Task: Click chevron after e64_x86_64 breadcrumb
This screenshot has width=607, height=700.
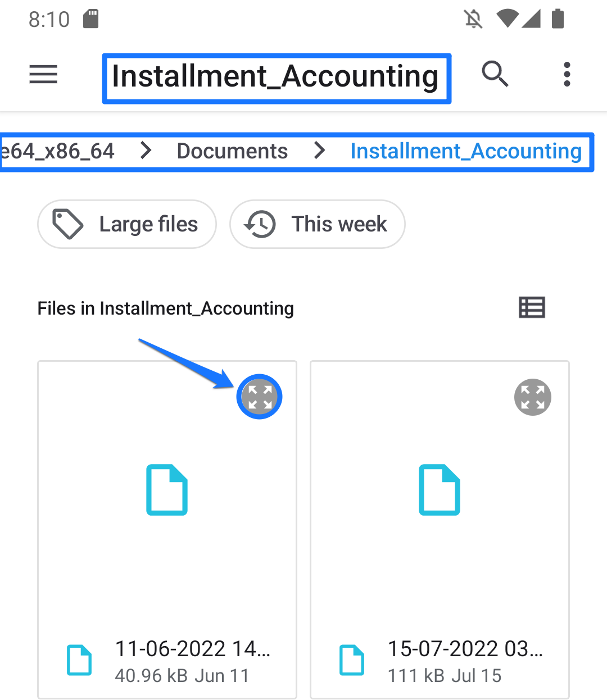Action: coord(146,151)
